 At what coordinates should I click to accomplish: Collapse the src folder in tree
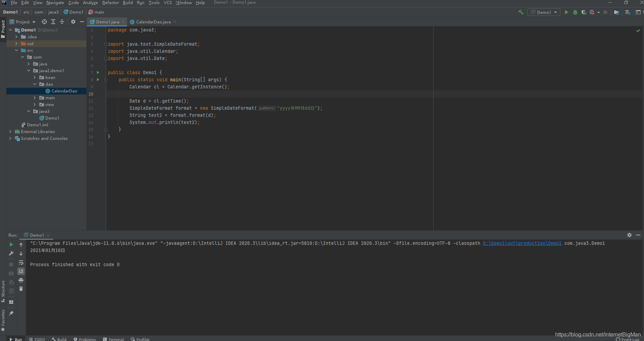[x=16, y=50]
